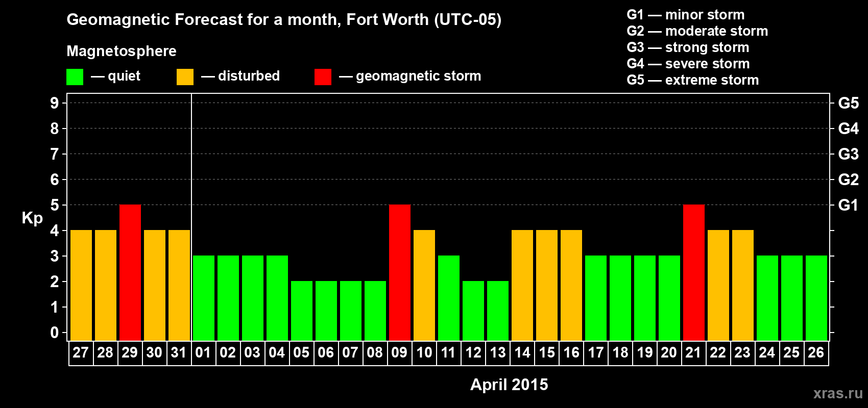Click the red storm bar for day 21

[x=694, y=273]
